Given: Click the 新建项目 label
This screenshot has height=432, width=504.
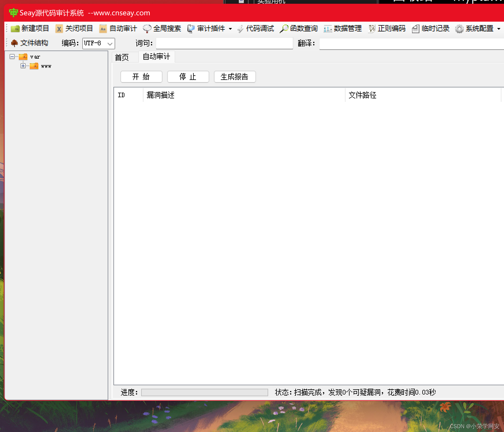Looking at the screenshot, I should tap(35, 29).
